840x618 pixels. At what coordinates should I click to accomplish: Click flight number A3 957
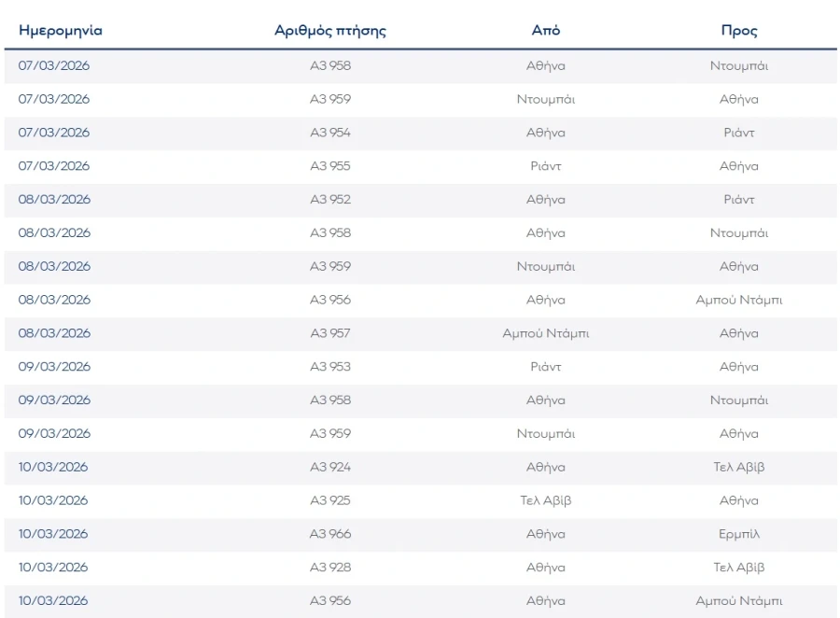tap(330, 333)
